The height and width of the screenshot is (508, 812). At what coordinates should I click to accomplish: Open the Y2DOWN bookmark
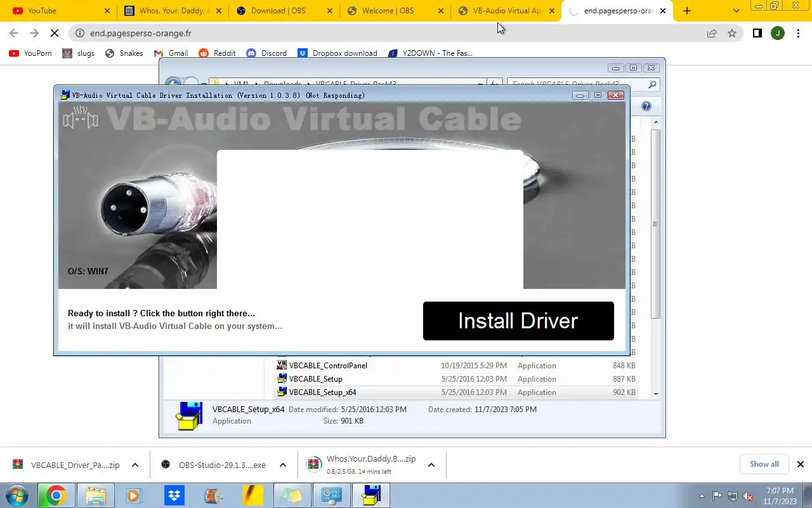point(430,53)
